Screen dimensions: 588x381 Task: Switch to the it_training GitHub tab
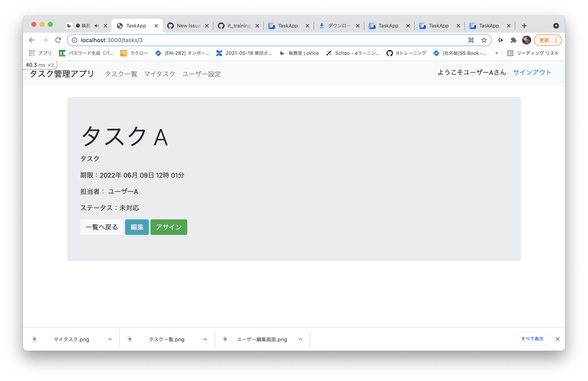tap(238, 26)
